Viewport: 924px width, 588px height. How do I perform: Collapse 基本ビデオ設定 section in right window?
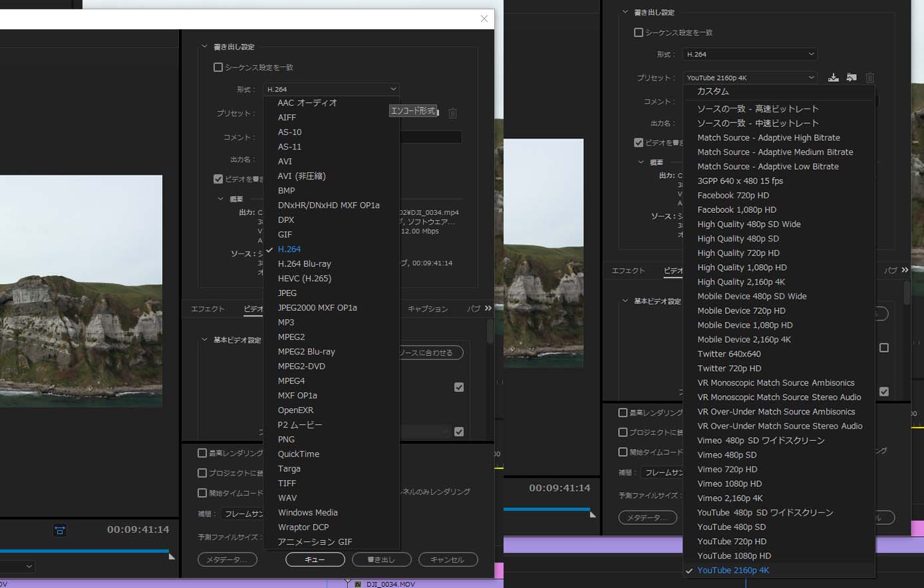pos(625,301)
